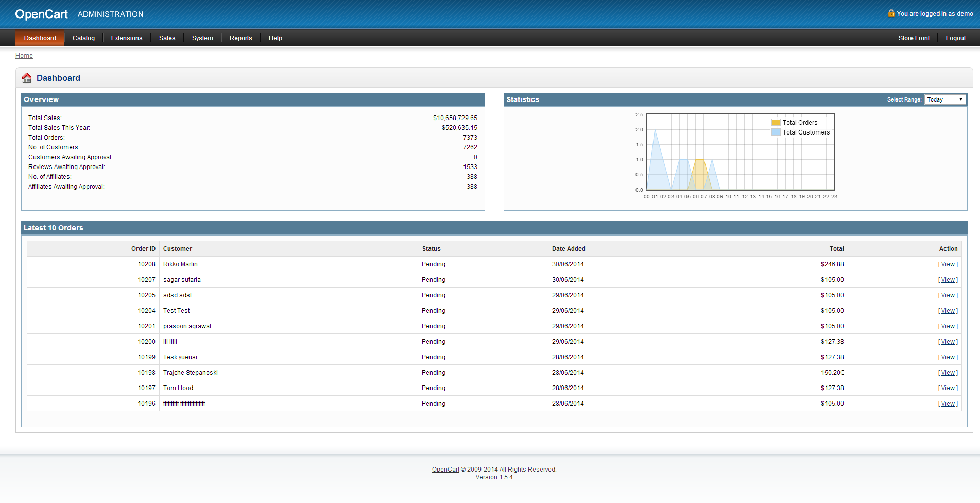The height and width of the screenshot is (503, 980).
Task: Click the Latest 10 Orders heading
Action: tap(54, 228)
